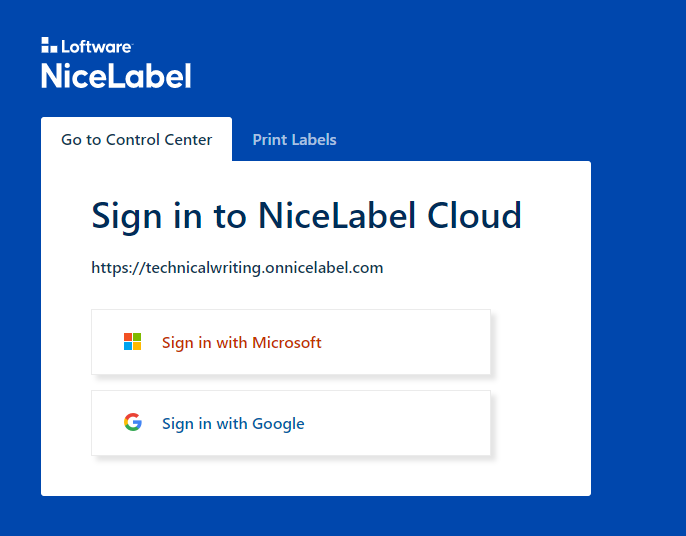
Task: Click the Google G logo icon
Action: tap(132, 423)
